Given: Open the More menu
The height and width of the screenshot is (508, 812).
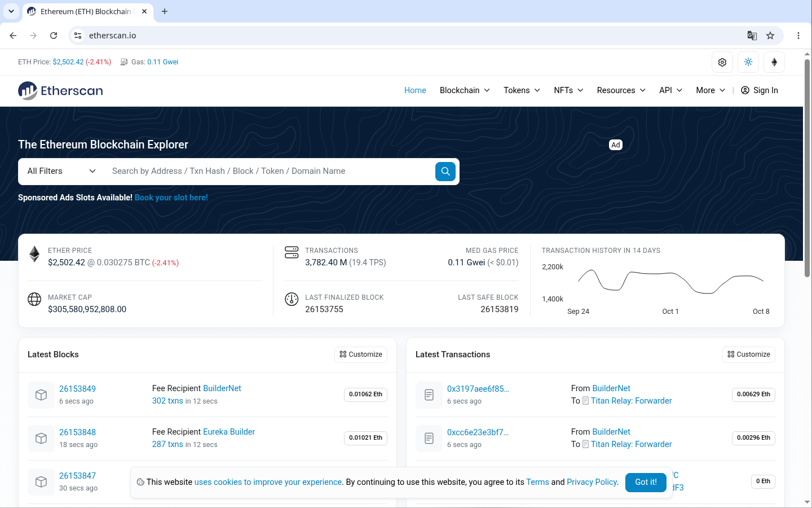Looking at the screenshot, I should click(710, 90).
